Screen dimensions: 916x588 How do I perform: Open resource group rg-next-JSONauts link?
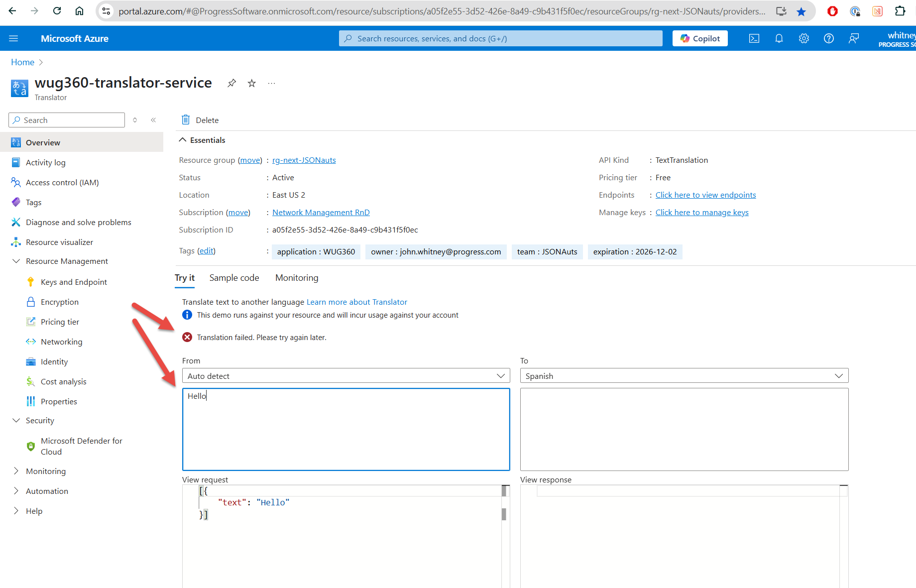click(x=304, y=160)
